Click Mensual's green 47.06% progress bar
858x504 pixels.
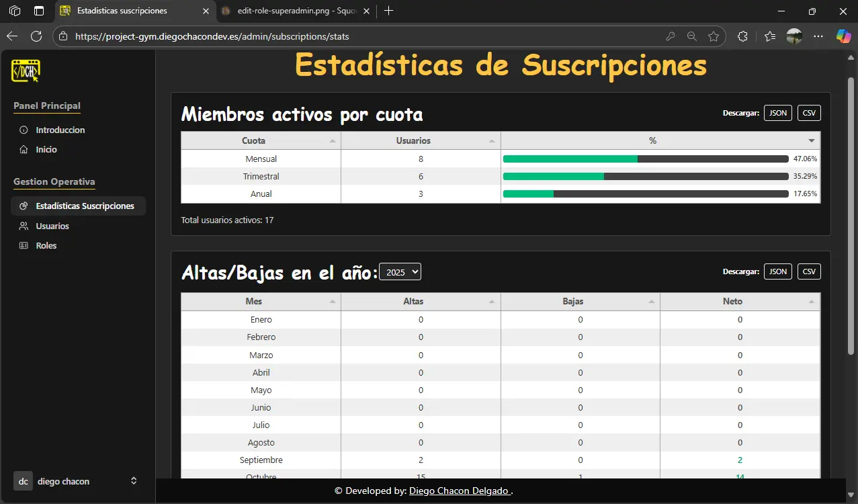point(570,159)
